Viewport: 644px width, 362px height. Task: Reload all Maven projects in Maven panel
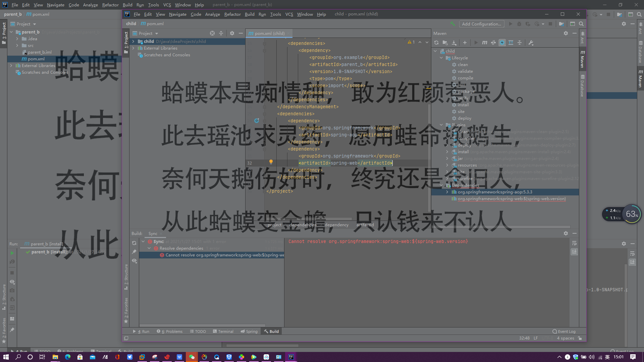[436, 43]
